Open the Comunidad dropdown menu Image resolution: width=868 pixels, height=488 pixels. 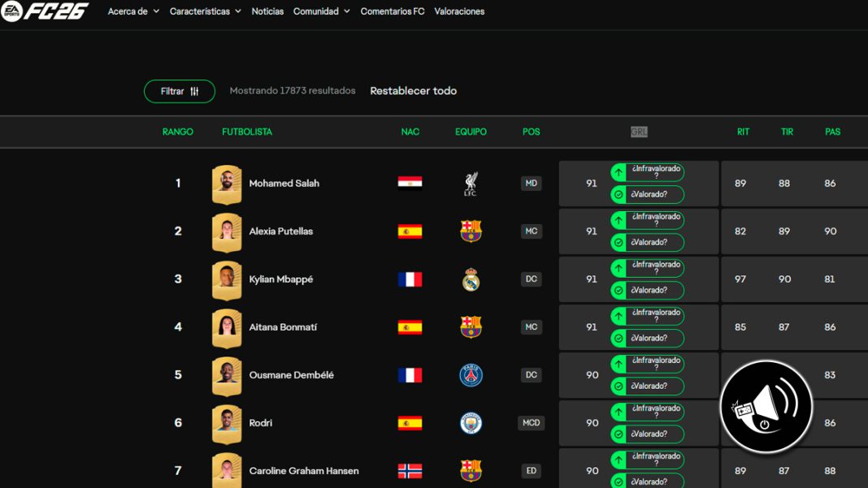[322, 11]
